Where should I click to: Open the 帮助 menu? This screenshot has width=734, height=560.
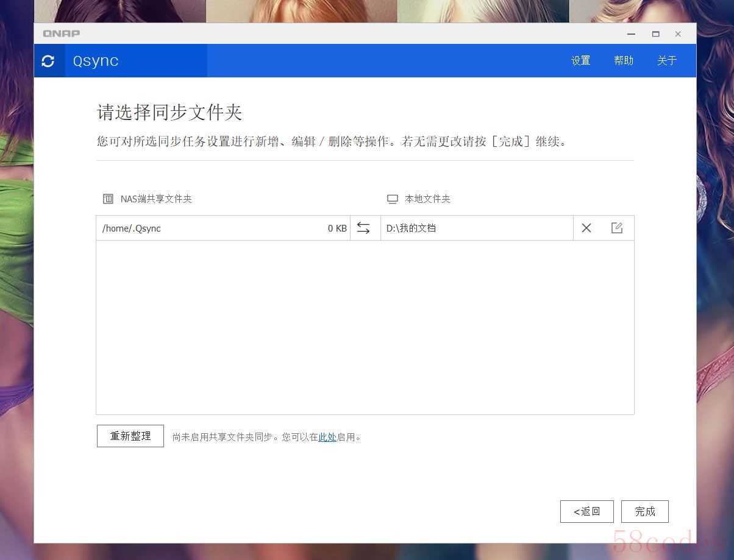(x=624, y=61)
